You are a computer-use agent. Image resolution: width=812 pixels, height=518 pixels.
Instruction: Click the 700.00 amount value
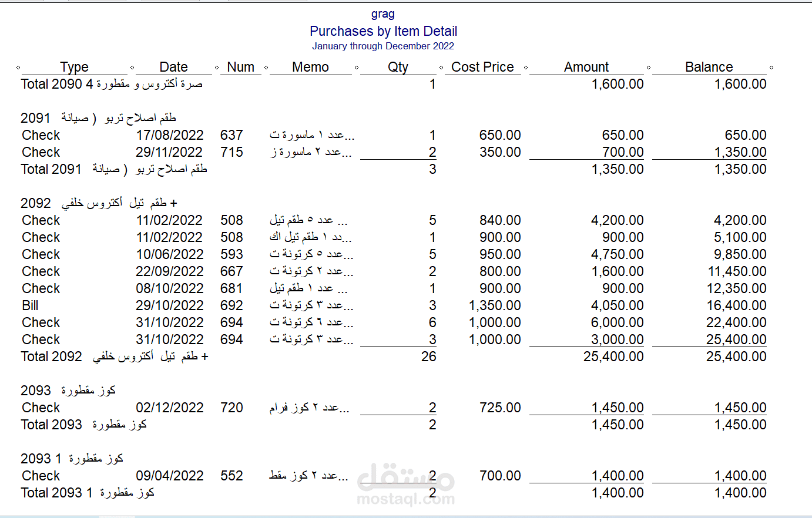click(623, 152)
